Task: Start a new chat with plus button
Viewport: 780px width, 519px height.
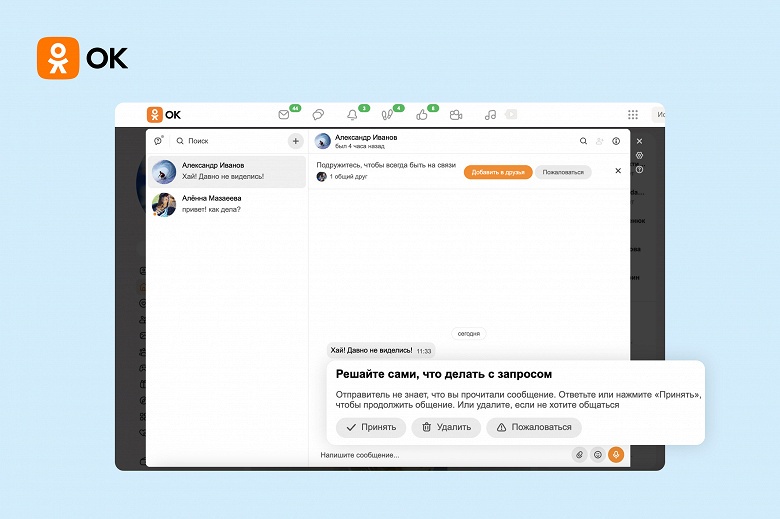Action: coord(295,141)
